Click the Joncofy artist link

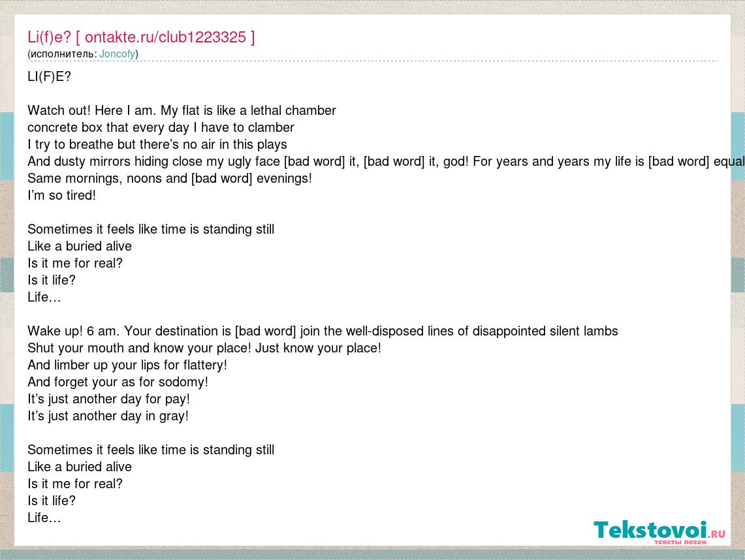pos(117,54)
